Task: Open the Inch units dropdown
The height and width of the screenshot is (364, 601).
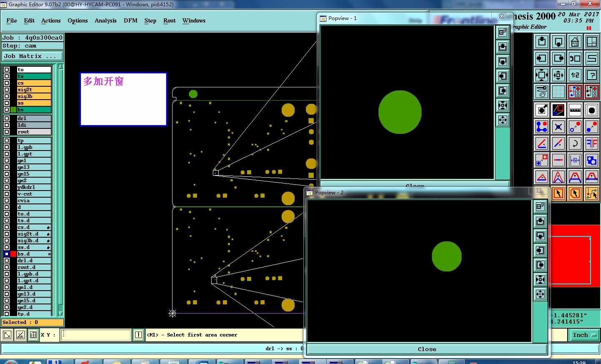Action: tap(584, 335)
